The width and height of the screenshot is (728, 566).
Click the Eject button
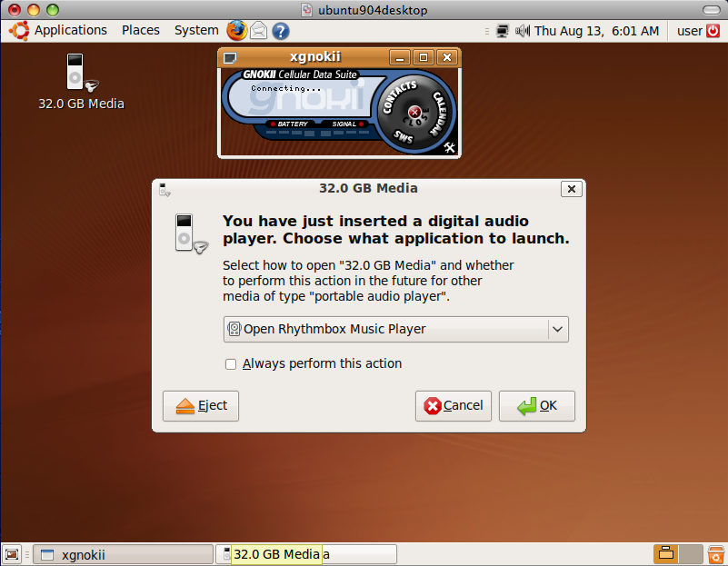(x=201, y=406)
